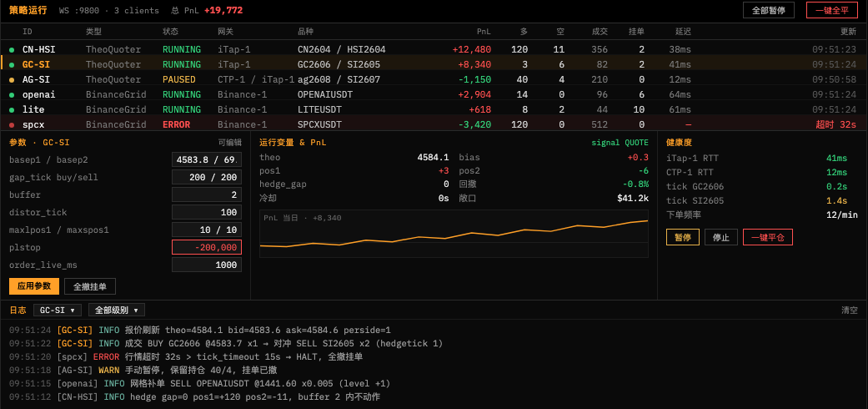The width and height of the screenshot is (868, 409).
Task: Open the GC-SI log filter dropdown
Action: 58,310
